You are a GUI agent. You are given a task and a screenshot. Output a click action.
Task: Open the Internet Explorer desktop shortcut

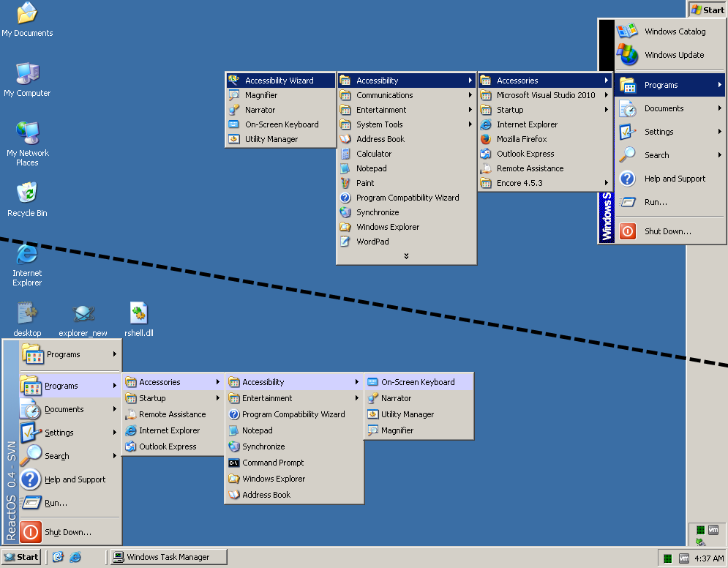click(x=27, y=264)
